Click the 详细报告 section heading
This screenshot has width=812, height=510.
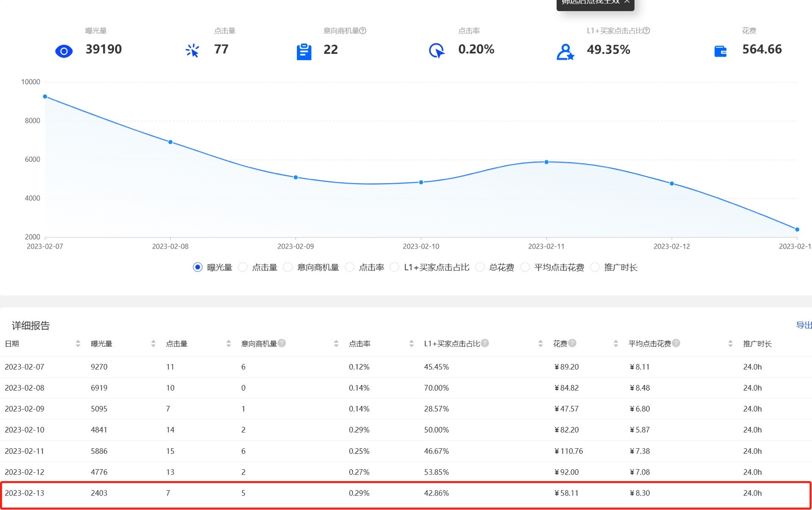coord(30,325)
